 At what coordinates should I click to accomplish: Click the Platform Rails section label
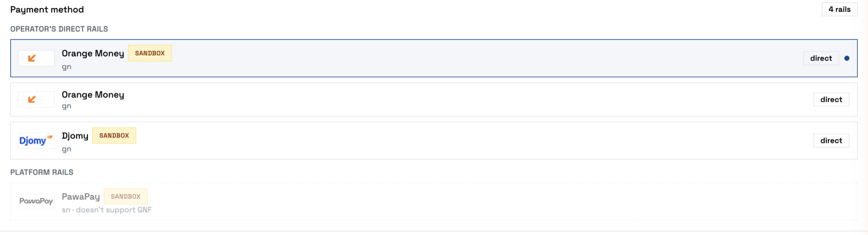42,172
